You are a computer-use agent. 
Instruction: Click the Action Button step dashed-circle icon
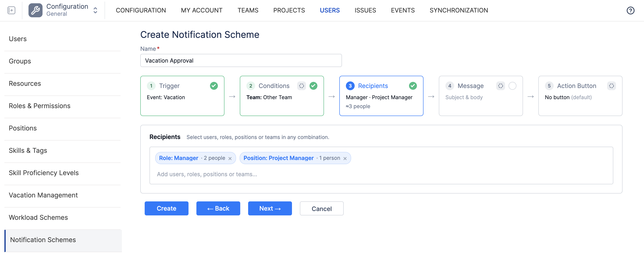coord(612,86)
